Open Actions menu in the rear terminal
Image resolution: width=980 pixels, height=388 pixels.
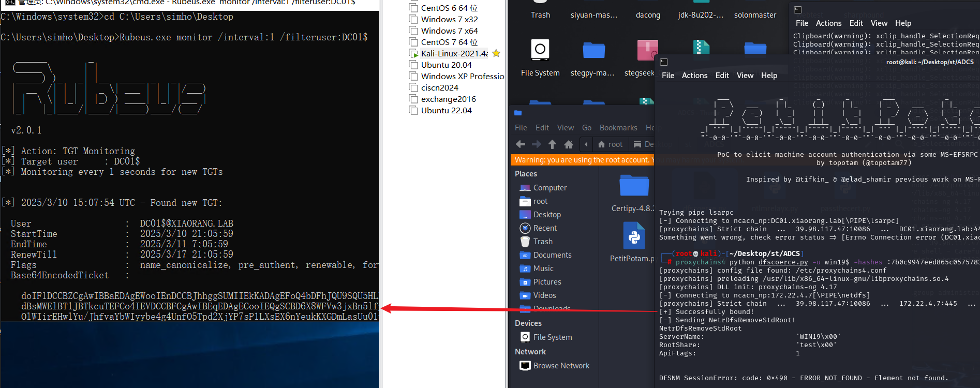click(x=828, y=23)
